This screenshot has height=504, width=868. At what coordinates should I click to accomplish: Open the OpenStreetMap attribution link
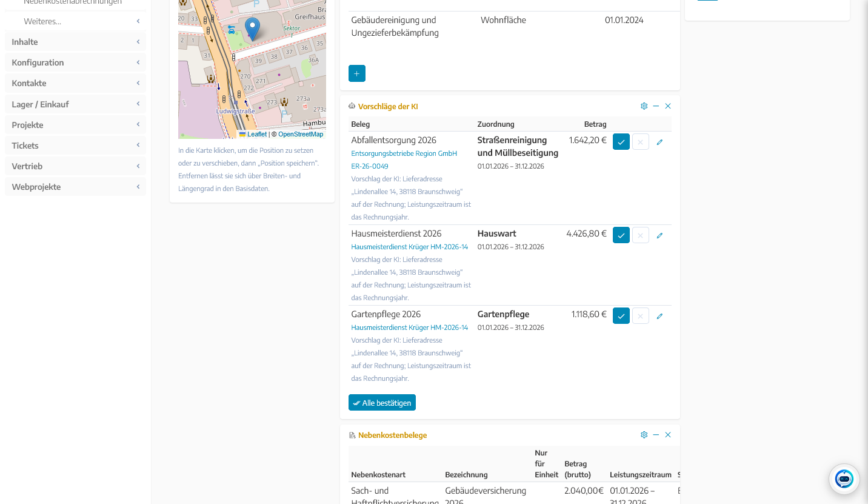(x=301, y=134)
